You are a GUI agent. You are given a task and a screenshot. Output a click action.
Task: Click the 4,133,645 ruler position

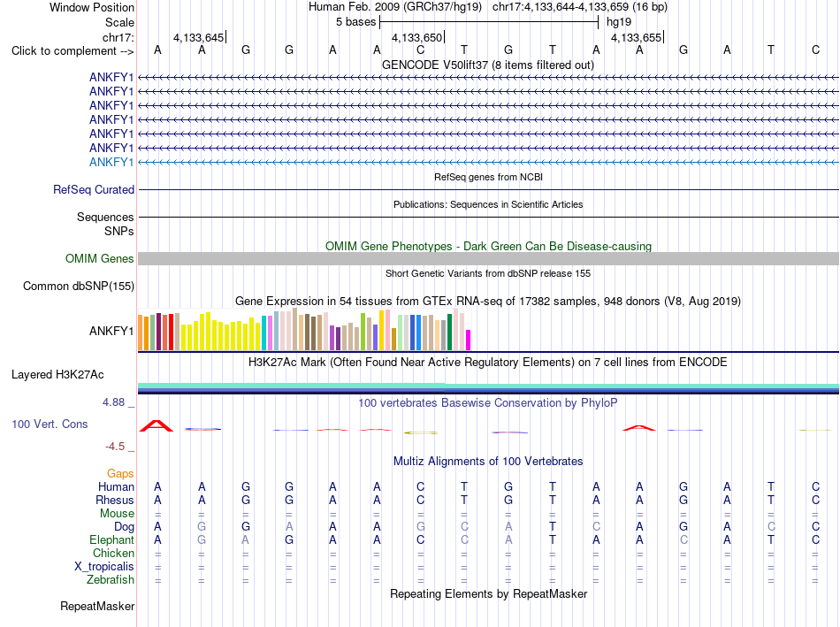(x=199, y=37)
